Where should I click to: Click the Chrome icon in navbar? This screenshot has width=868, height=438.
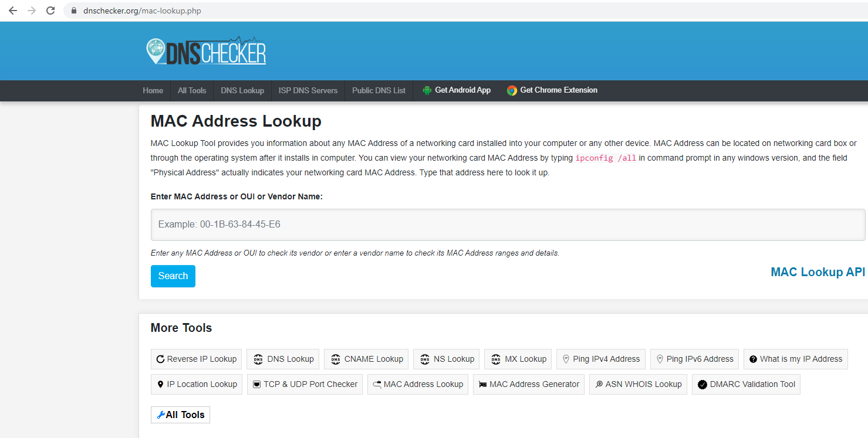(x=512, y=90)
